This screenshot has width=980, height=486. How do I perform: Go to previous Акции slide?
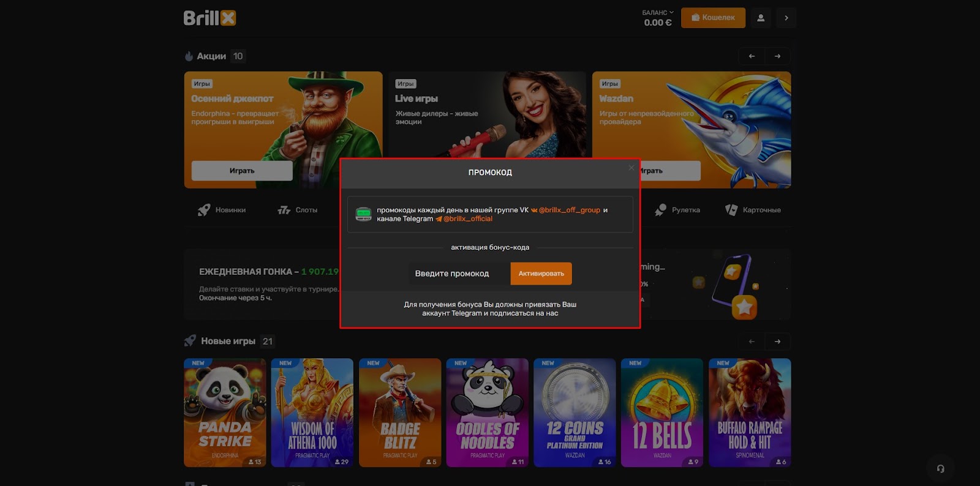pos(752,56)
